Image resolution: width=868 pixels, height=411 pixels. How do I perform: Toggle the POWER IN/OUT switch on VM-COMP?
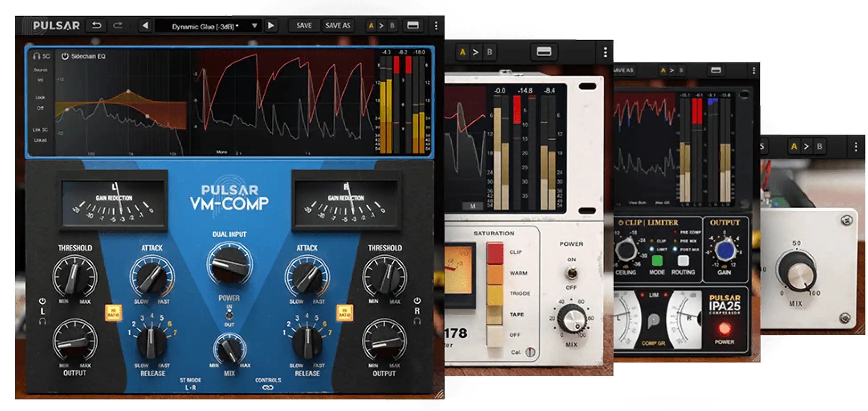pos(230,314)
